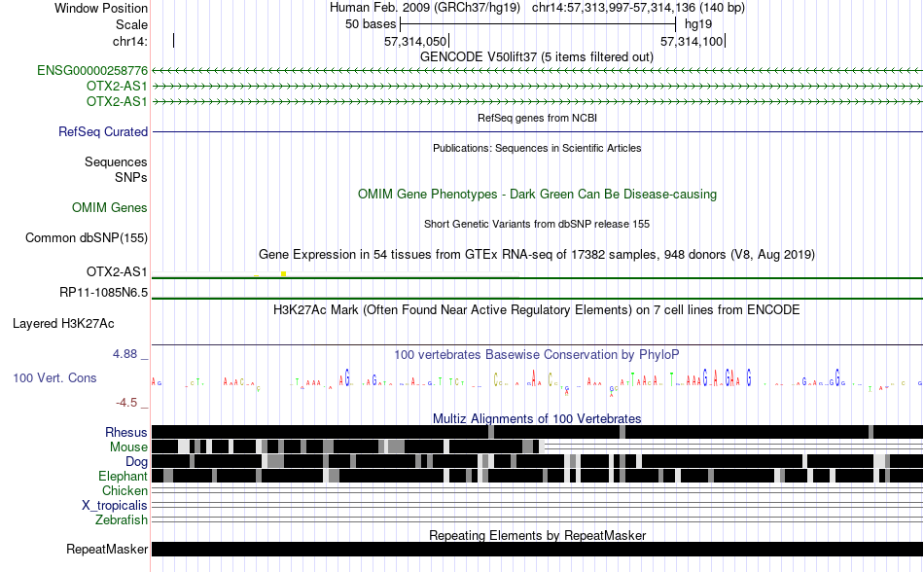924x572 pixels.
Task: Click the RefSeq Curated track label
Action: [x=102, y=132]
